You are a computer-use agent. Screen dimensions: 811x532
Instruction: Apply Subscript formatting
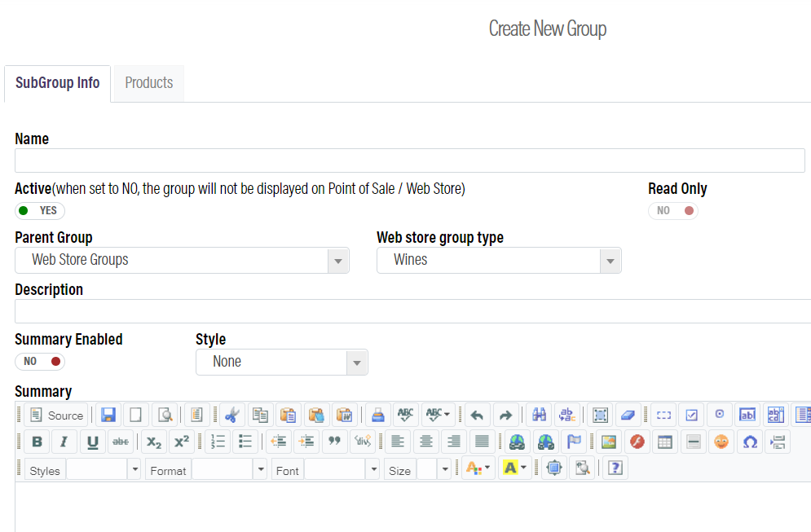(153, 442)
